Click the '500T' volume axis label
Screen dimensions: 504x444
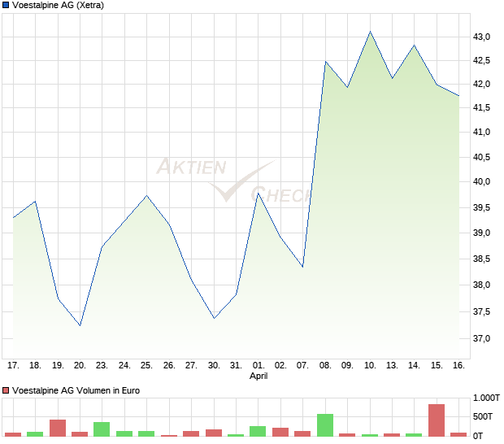tap(483, 416)
